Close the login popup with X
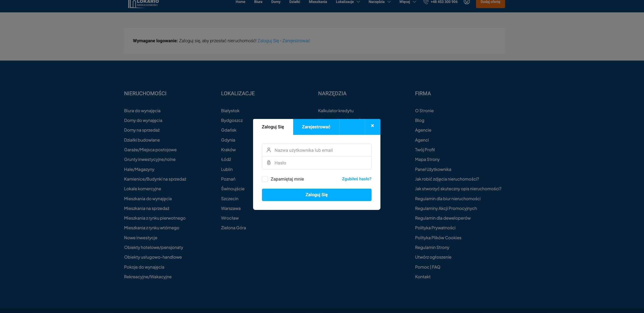The height and width of the screenshot is (313, 644). pos(372,126)
